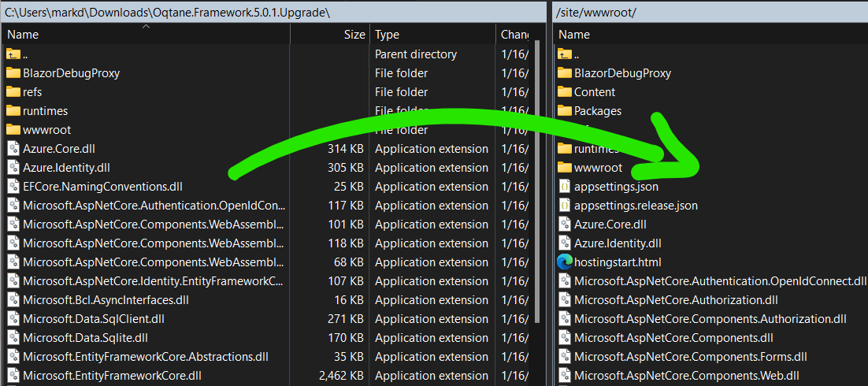Select wwwroot folder icon in the local panel
This screenshot has width=868, height=386.
(x=13, y=129)
